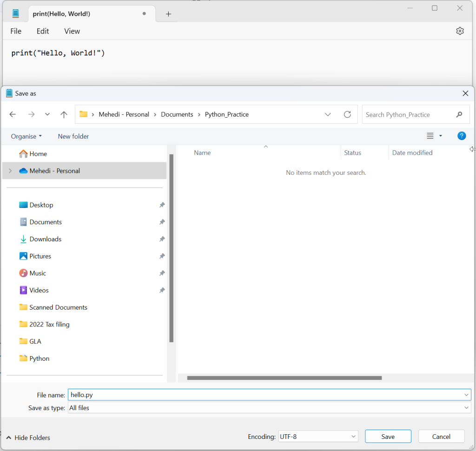Click pin icon next to Music
Viewport: 476px width, 451px height.
(162, 273)
